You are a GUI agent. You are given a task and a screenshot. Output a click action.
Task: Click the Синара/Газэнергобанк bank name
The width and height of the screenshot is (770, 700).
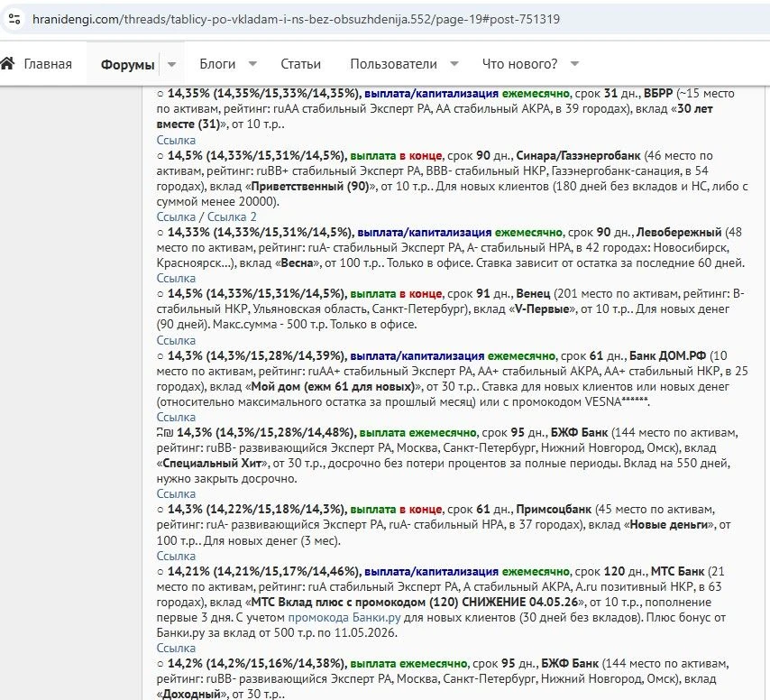[x=578, y=156]
